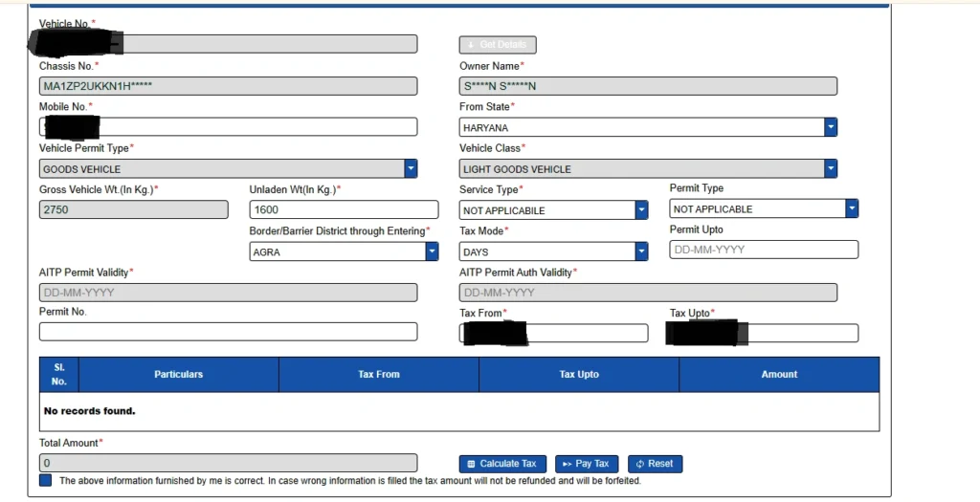This screenshot has height=502, width=980.
Task: Click the Amount column header
Action: (779, 375)
